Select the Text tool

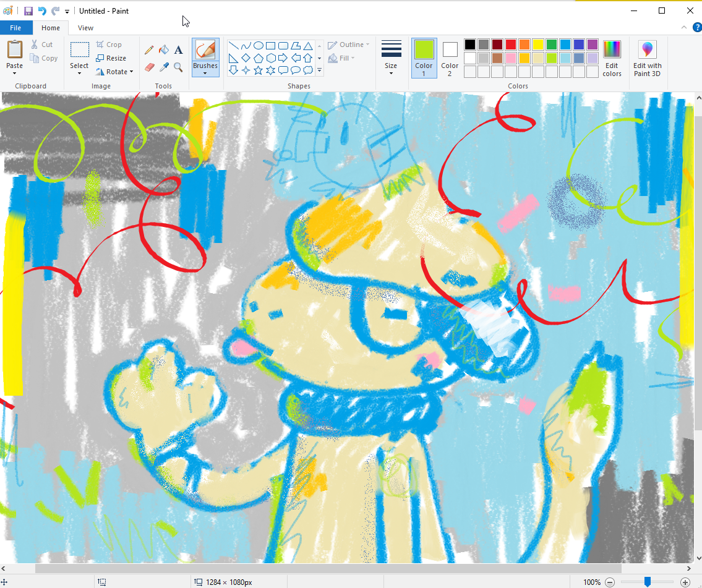(178, 50)
